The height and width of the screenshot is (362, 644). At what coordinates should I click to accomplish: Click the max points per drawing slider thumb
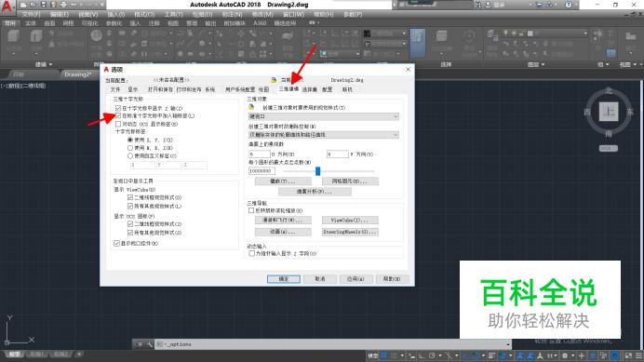point(317,171)
